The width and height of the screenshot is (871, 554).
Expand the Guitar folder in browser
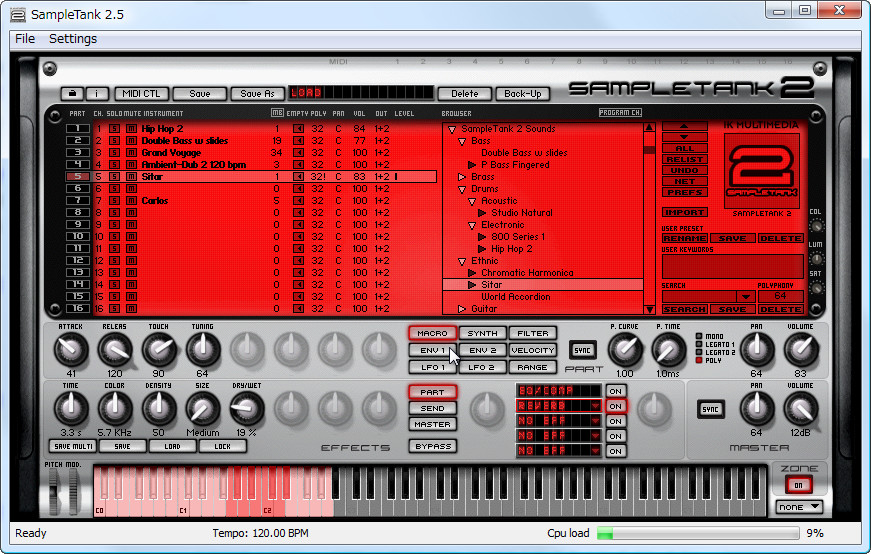coord(462,309)
